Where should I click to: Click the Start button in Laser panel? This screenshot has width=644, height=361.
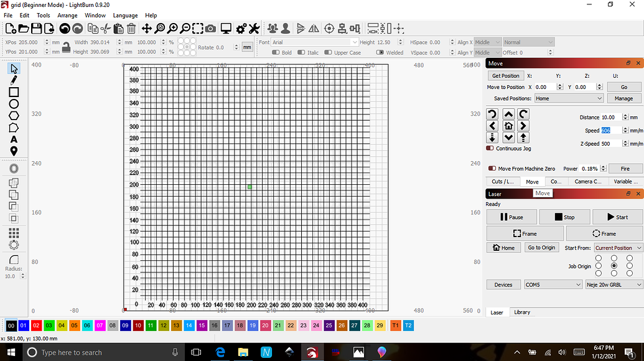(617, 217)
